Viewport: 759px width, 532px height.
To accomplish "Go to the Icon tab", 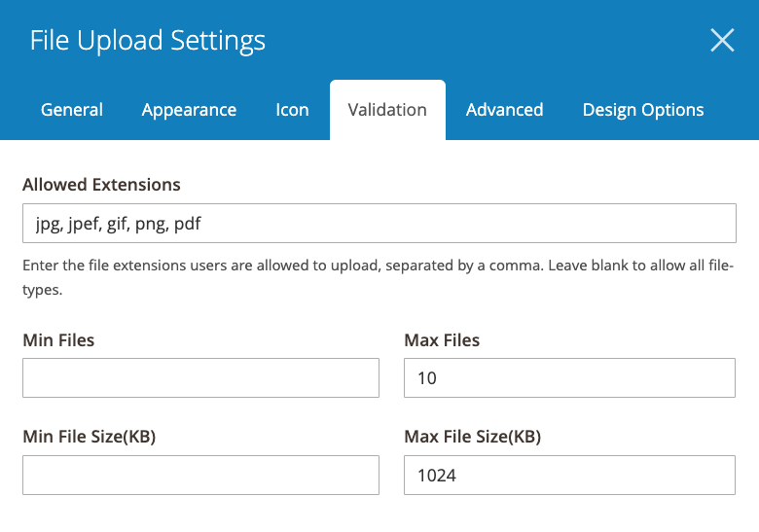I will click(292, 110).
